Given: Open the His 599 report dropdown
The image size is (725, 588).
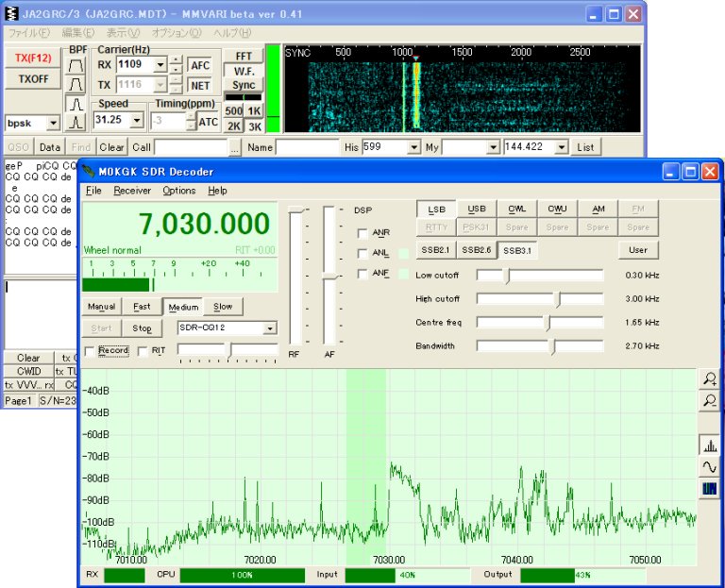Looking at the screenshot, I should (413, 147).
